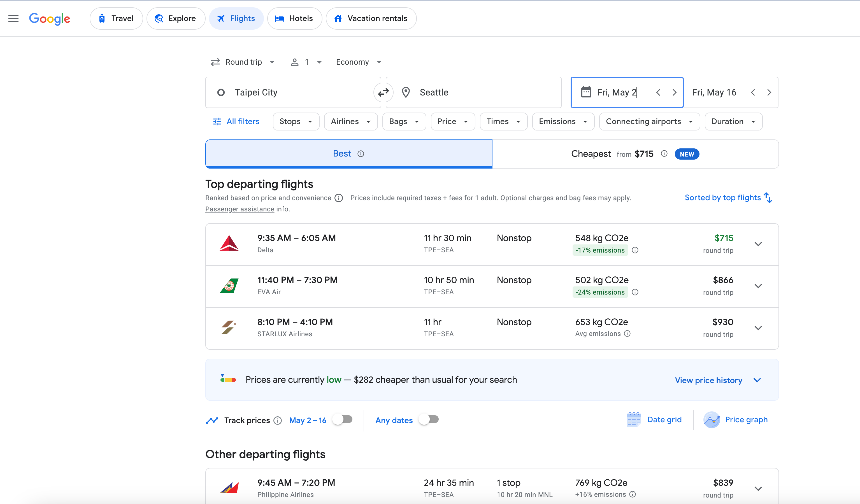Expand the EVA Air $866 flight details

pyautogui.click(x=758, y=286)
